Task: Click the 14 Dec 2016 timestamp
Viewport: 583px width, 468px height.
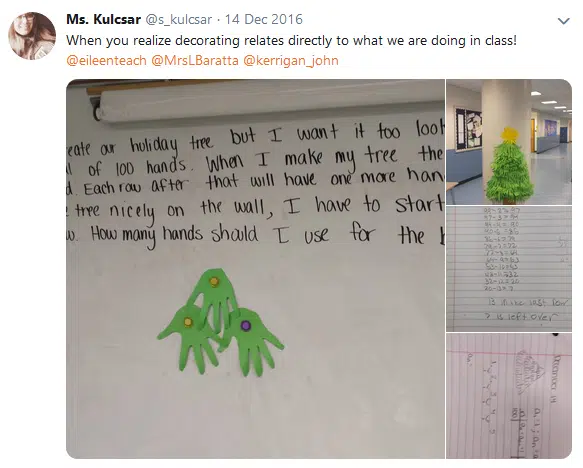Action: coord(264,19)
